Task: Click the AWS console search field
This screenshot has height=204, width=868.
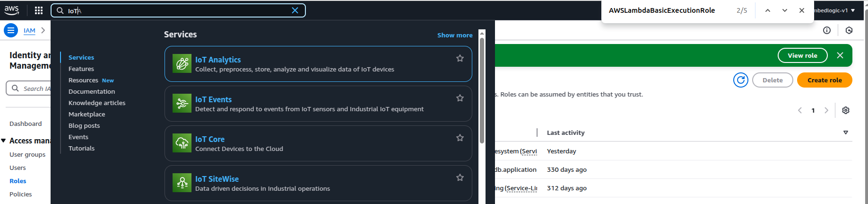Action: click(180, 10)
